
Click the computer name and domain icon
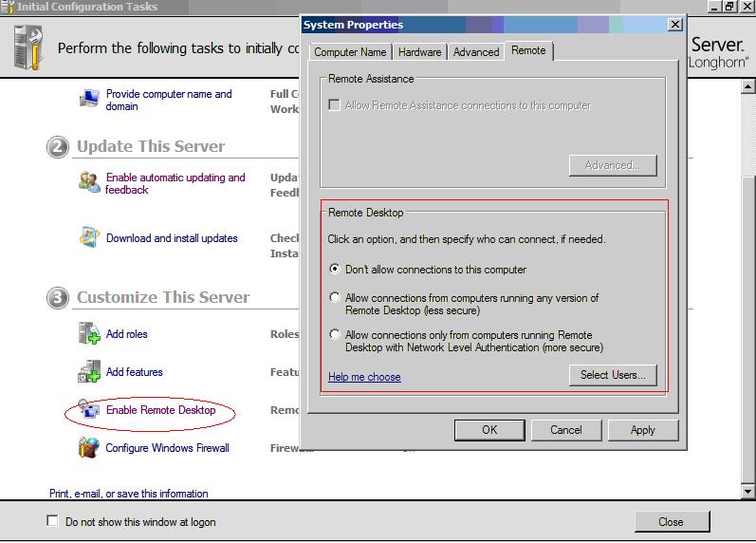tap(89, 99)
